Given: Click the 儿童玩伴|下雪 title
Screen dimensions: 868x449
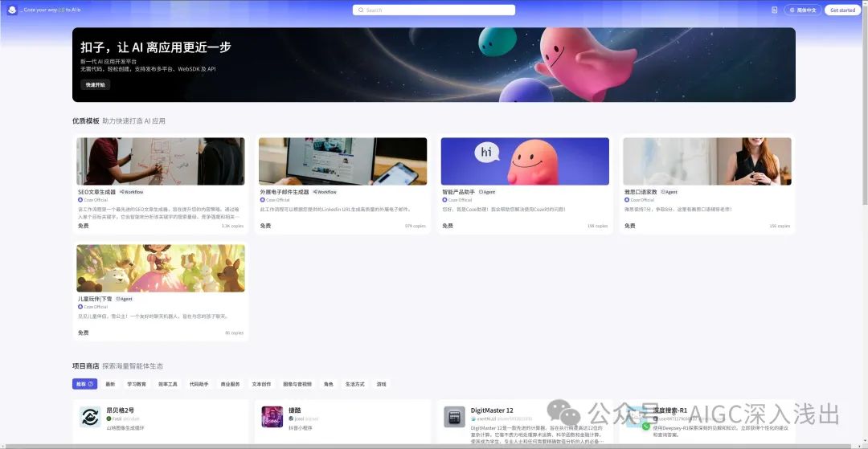Looking at the screenshot, I should (95, 299).
